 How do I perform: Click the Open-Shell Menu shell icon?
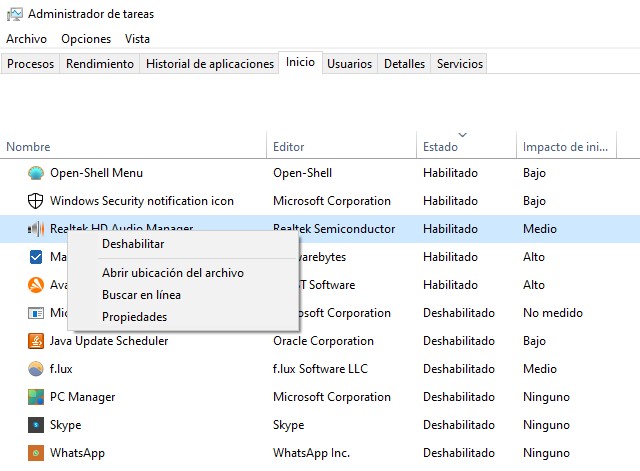[36, 173]
